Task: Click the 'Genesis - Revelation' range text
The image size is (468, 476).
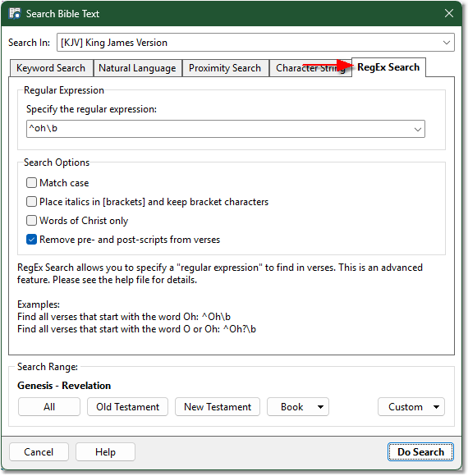Action: (64, 386)
